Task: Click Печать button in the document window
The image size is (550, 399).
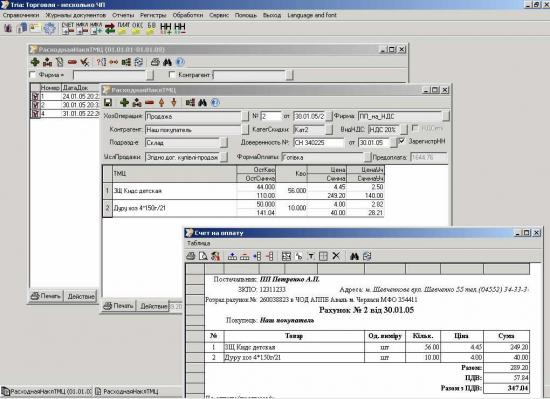Action: pyautogui.click(x=119, y=306)
